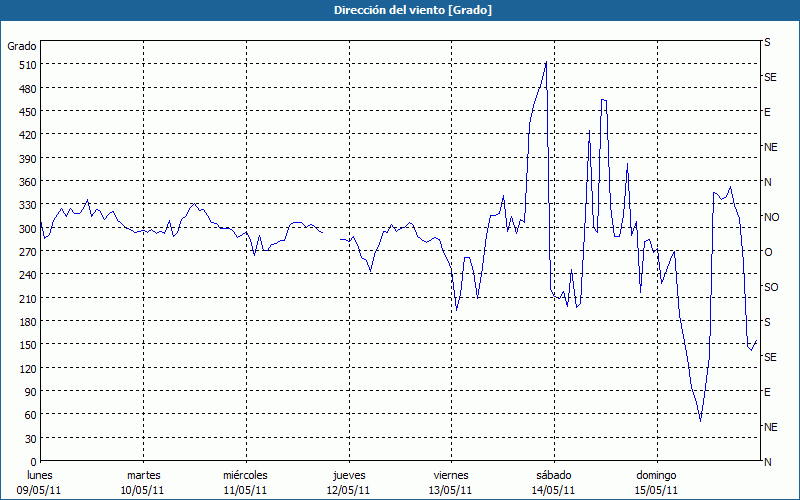Click the 180 value on the left axis
The width and height of the screenshot is (800, 500).
[x=28, y=322]
